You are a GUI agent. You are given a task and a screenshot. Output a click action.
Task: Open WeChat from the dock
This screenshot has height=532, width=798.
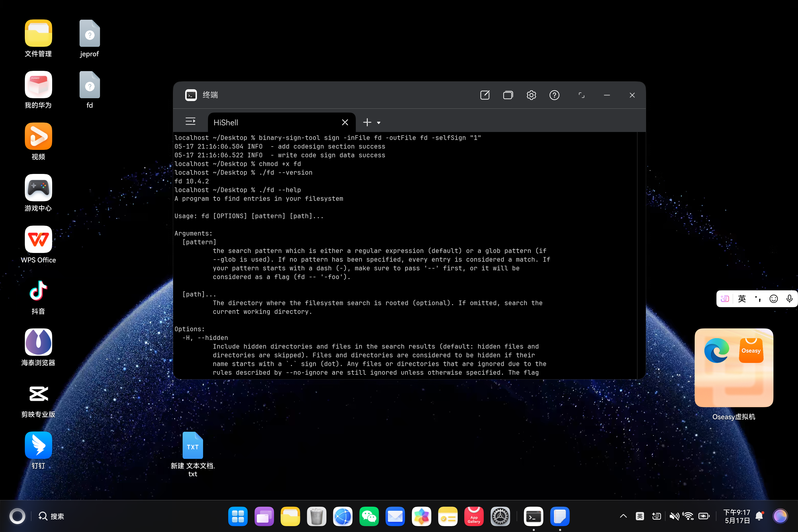[369, 516]
